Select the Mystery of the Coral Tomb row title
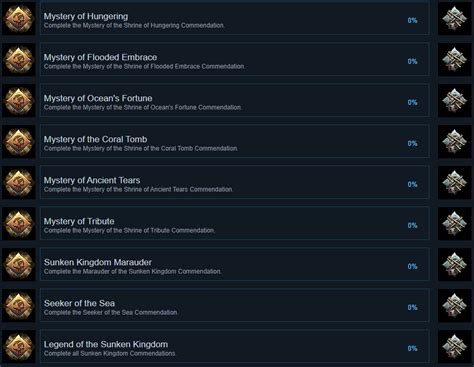474x367 pixels. pos(95,139)
